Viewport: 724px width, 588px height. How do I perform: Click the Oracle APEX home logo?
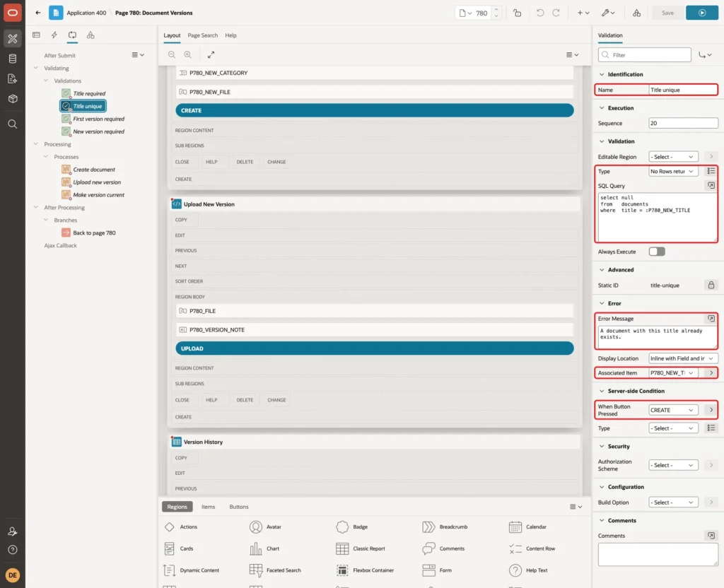13,13
